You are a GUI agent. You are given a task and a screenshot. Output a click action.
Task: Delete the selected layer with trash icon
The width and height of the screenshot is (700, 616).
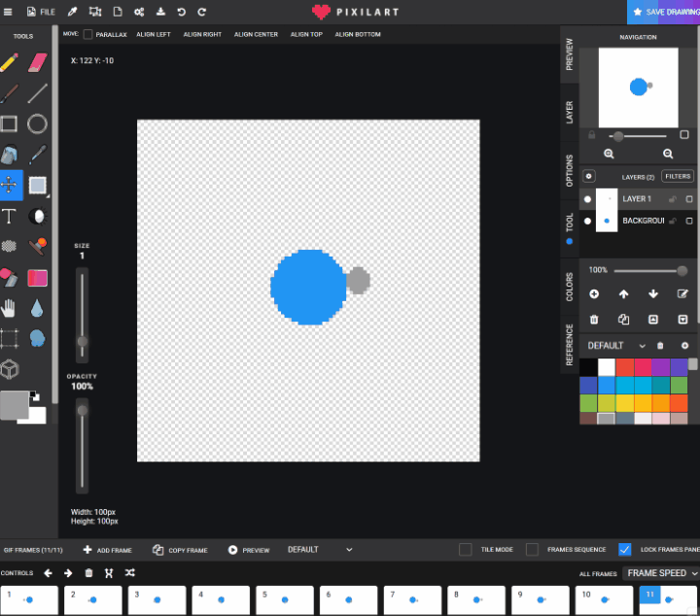(594, 320)
